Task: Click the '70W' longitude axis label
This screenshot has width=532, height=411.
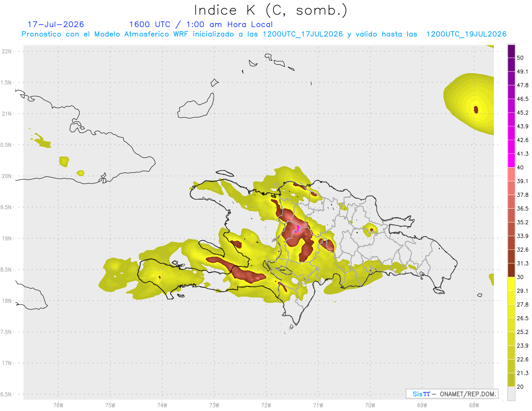Action: pyautogui.click(x=370, y=405)
